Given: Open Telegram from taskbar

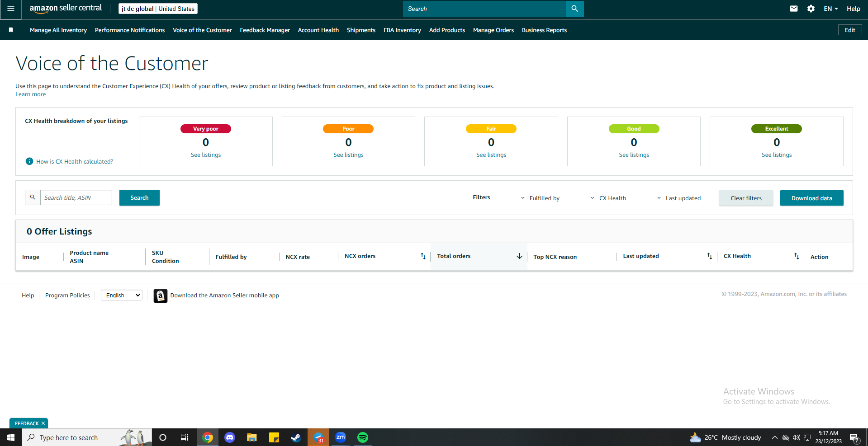Looking at the screenshot, I should pos(318,437).
